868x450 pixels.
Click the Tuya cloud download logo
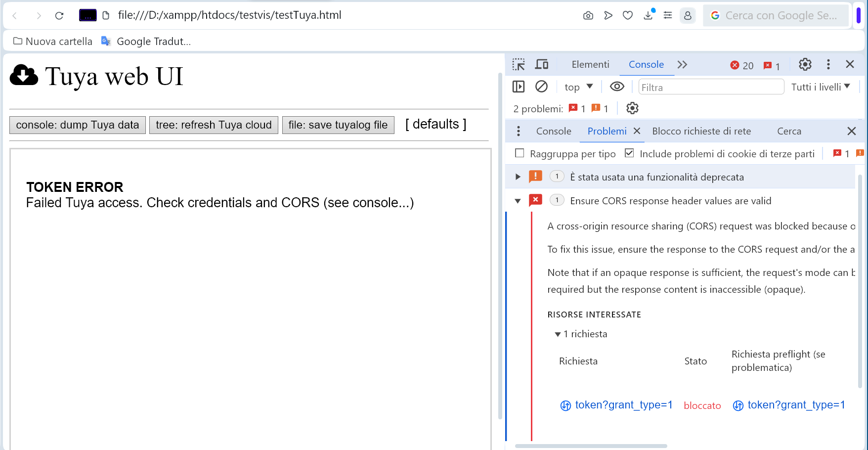(x=24, y=75)
